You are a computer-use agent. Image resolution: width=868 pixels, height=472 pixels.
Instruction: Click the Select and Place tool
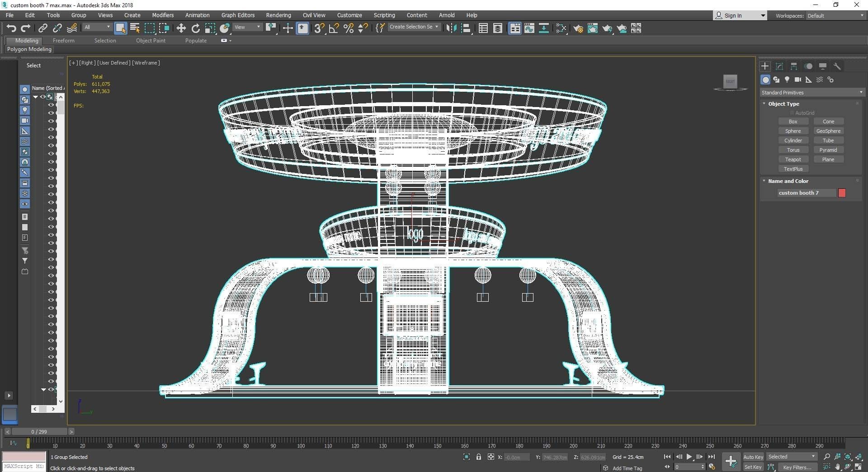point(225,28)
